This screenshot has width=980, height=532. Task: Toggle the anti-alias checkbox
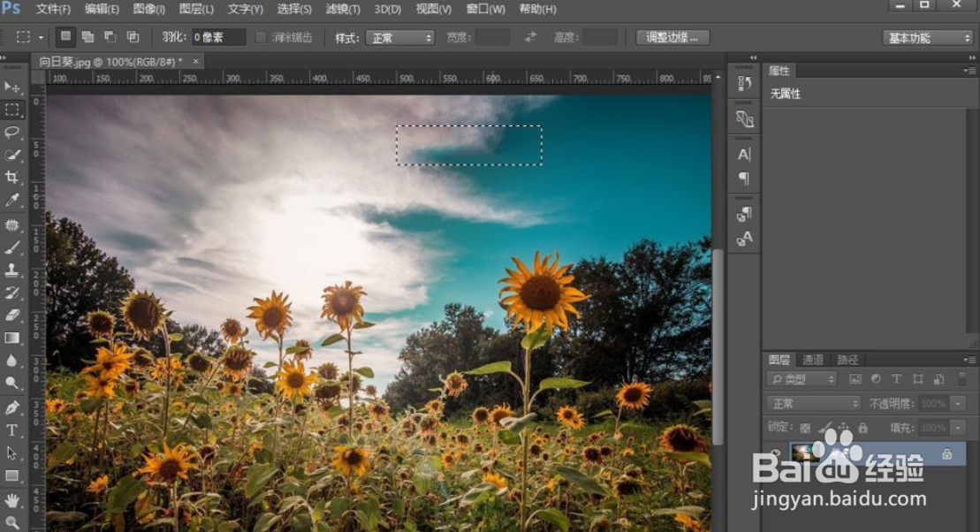click(x=262, y=37)
